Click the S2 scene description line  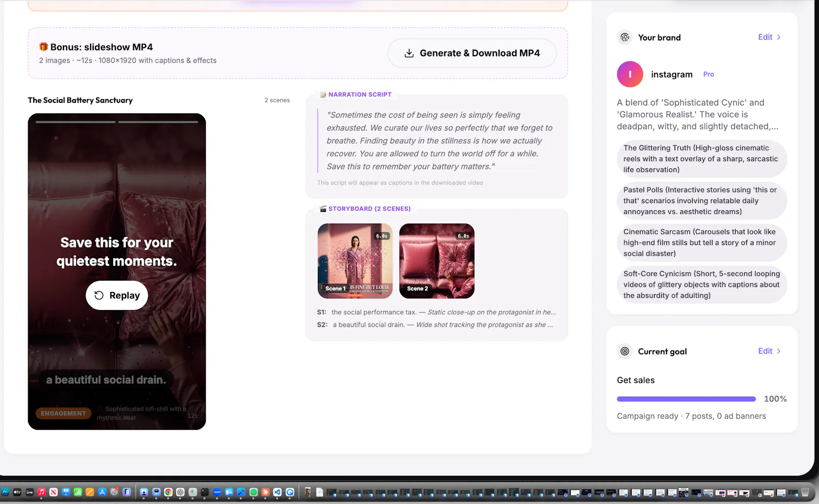[x=435, y=325]
